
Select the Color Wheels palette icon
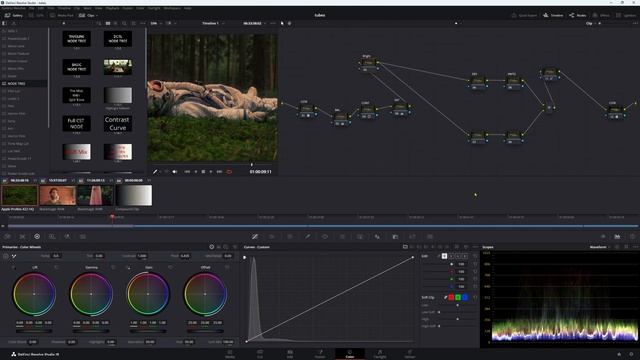tap(37, 236)
